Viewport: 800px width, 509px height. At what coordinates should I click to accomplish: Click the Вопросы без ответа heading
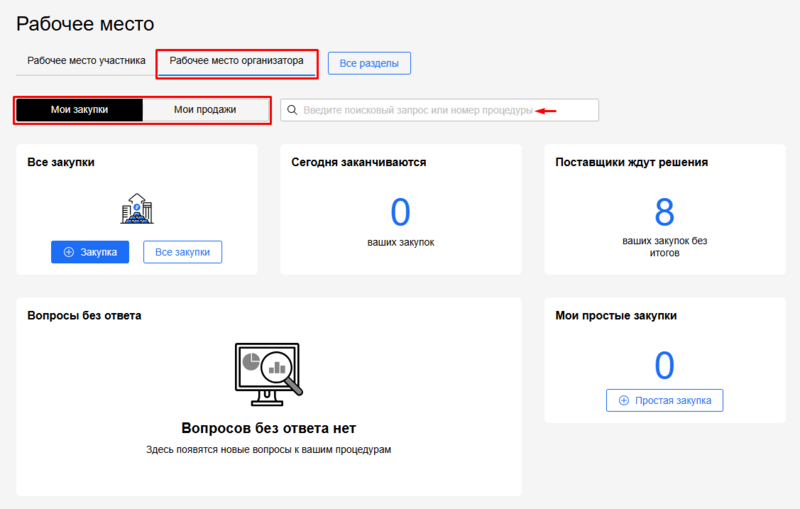click(x=84, y=316)
